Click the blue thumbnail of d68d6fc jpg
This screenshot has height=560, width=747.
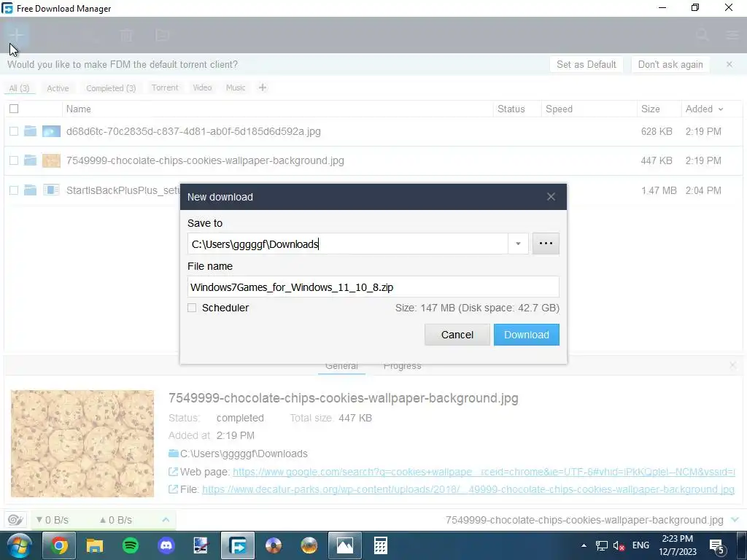(52, 131)
